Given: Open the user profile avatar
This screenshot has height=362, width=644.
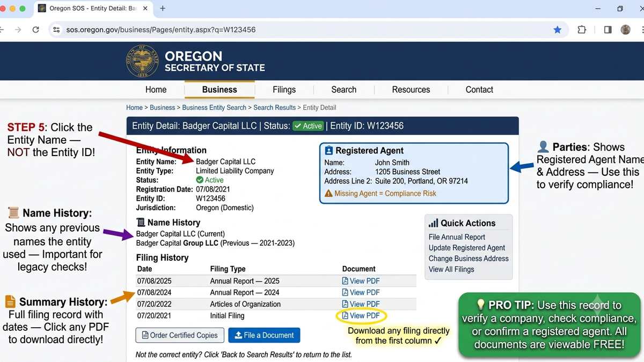Looking at the screenshot, I should [x=625, y=29].
